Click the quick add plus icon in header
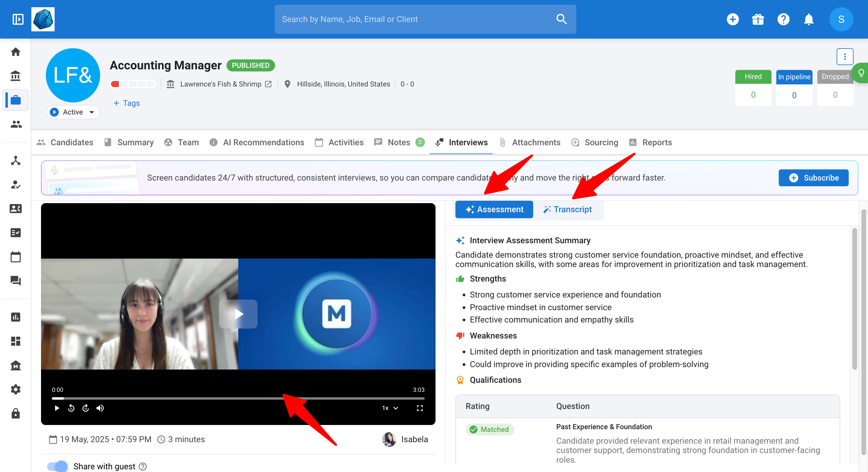The height and width of the screenshot is (472, 868). [x=733, y=19]
